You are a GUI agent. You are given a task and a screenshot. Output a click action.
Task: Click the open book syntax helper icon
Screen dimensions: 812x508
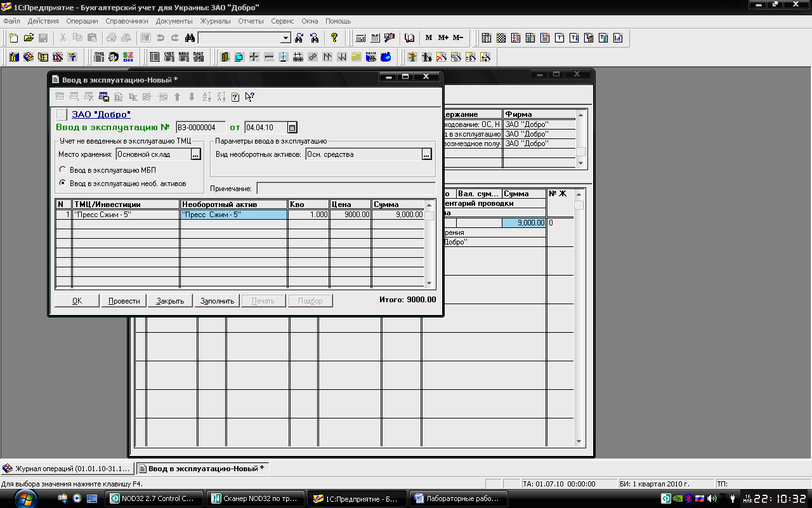pos(409,37)
